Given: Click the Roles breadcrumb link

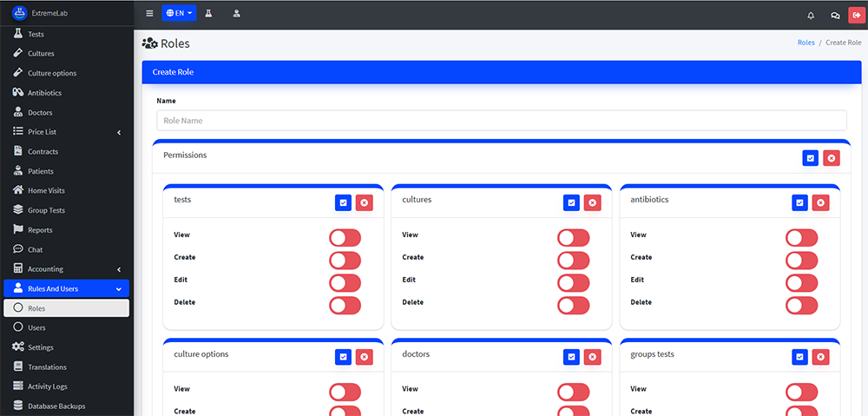Looking at the screenshot, I should tap(806, 43).
